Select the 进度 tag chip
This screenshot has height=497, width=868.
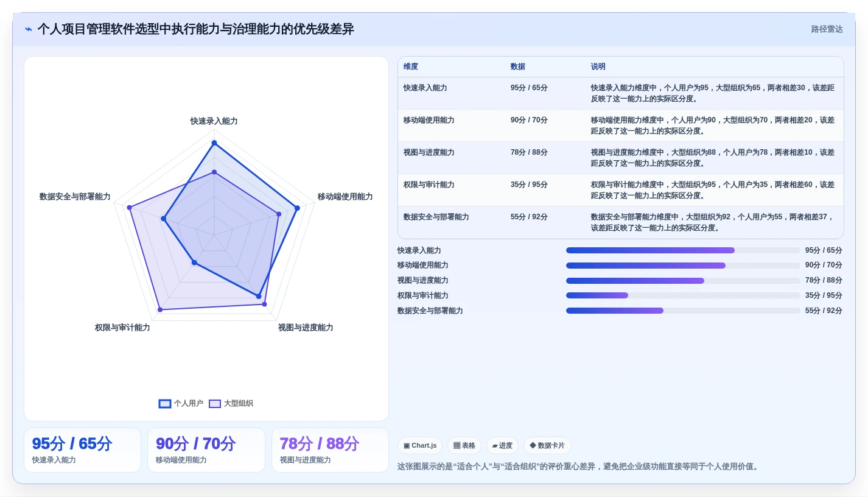[x=502, y=445]
